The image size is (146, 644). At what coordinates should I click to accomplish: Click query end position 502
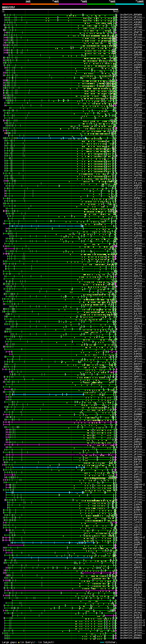[x=115, y=11]
